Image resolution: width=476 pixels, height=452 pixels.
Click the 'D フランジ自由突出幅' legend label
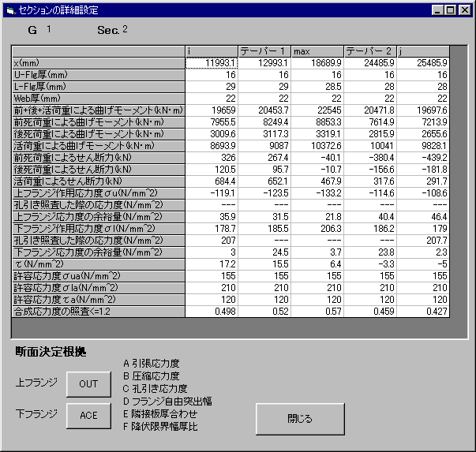coord(167,402)
